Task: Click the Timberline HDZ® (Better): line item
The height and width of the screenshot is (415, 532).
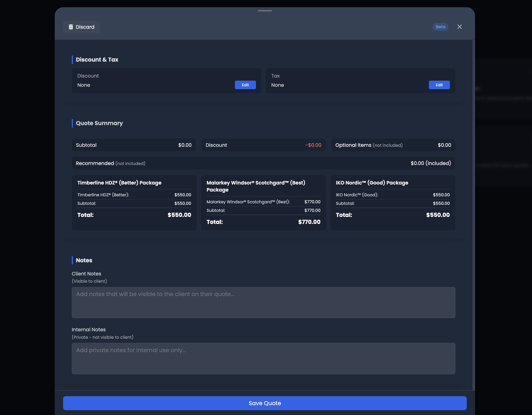Action: (134, 195)
